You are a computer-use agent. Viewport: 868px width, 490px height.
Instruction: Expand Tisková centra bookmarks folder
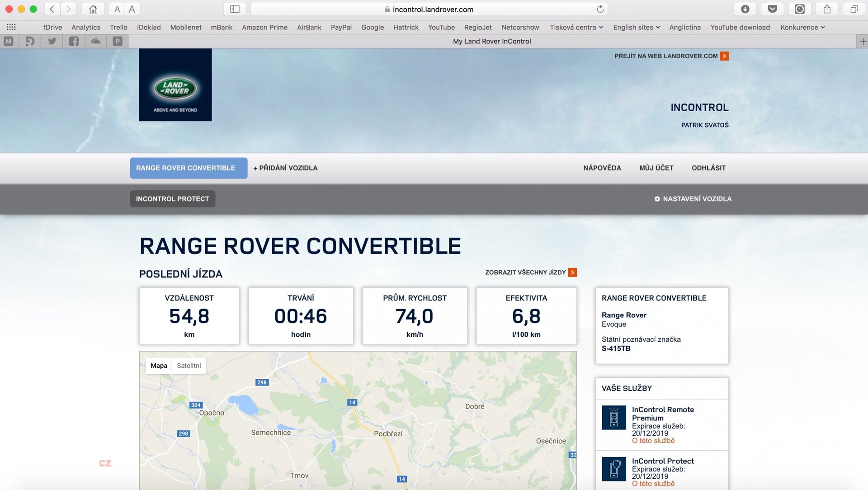point(576,27)
